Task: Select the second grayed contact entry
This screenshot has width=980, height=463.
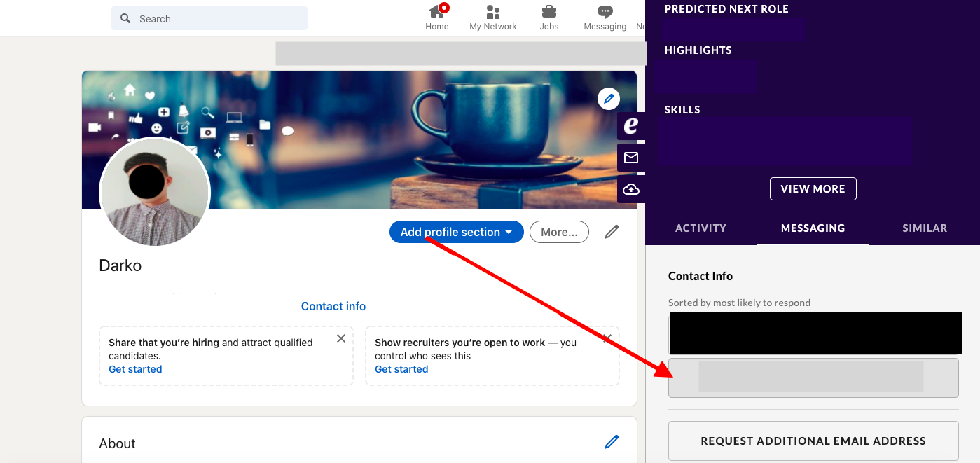Action: tap(813, 378)
